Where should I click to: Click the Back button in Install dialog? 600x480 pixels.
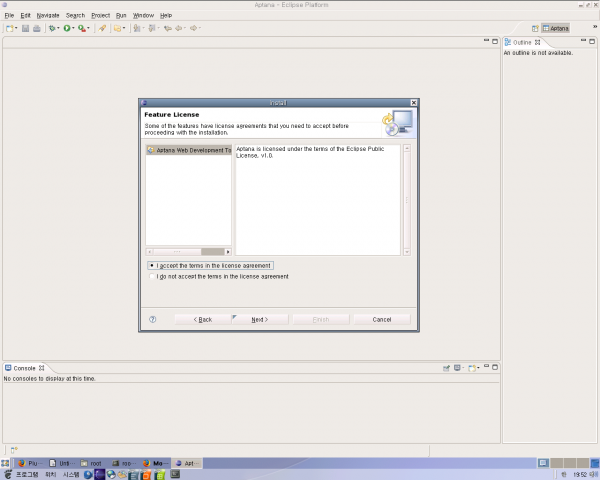pos(203,320)
